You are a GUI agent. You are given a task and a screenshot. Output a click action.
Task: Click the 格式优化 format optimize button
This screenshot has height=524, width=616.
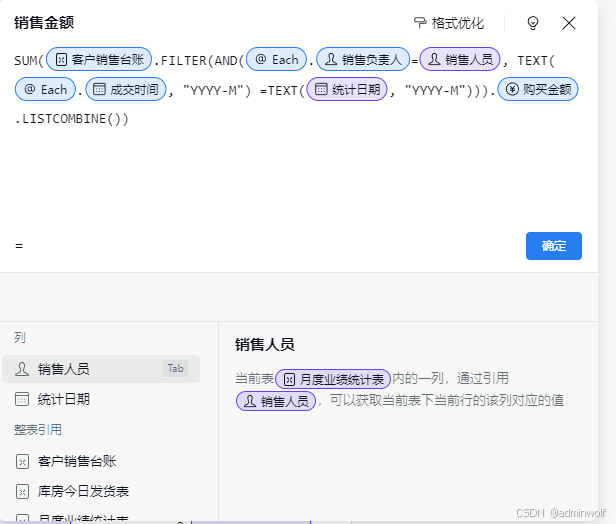(449, 23)
